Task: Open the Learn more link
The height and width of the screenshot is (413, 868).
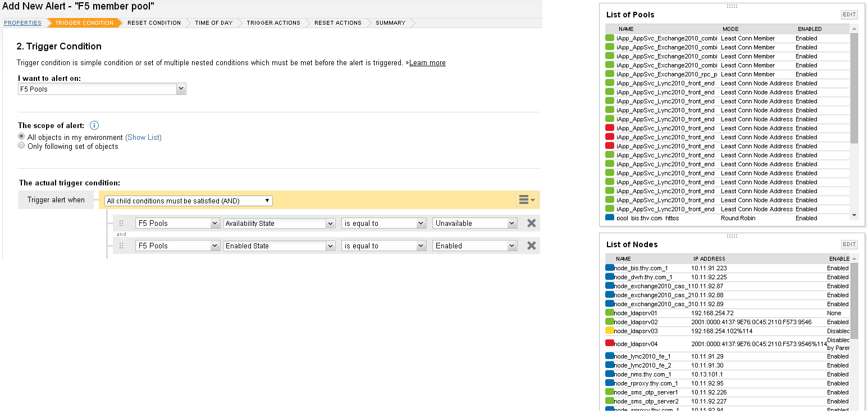Action: [x=427, y=63]
